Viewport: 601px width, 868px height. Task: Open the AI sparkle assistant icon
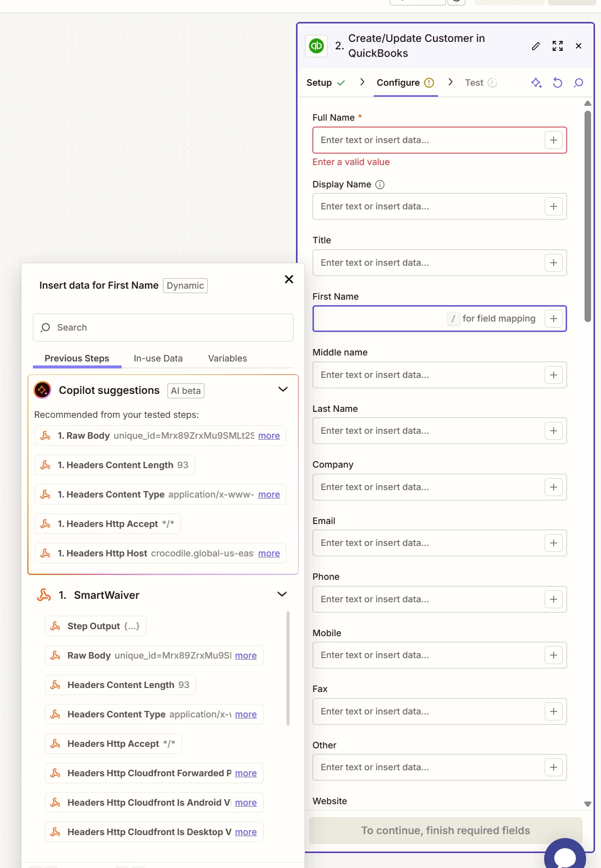[536, 83]
